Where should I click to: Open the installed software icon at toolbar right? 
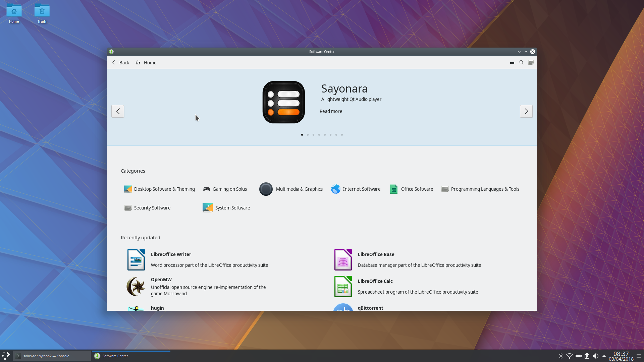coord(531,62)
